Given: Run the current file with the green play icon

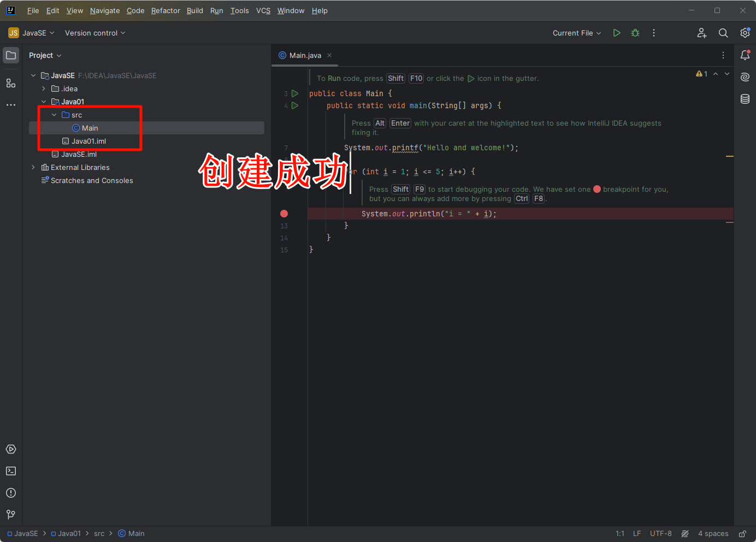Looking at the screenshot, I should tap(617, 33).
